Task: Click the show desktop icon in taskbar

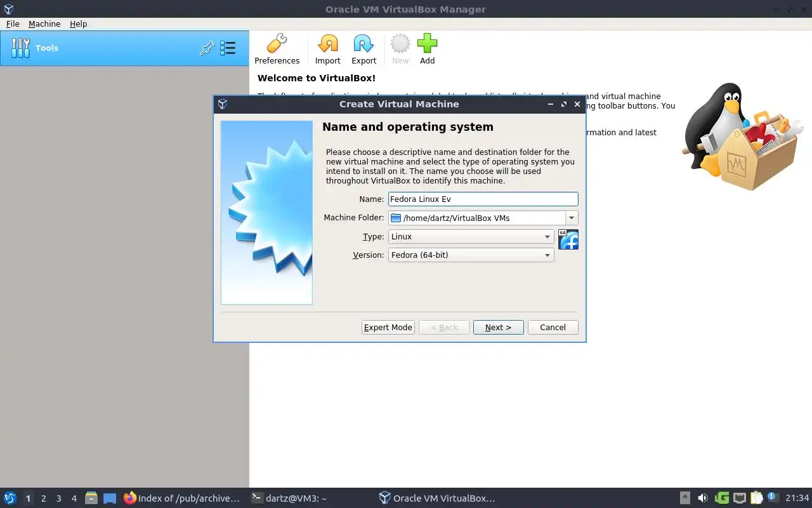Action: (110, 498)
